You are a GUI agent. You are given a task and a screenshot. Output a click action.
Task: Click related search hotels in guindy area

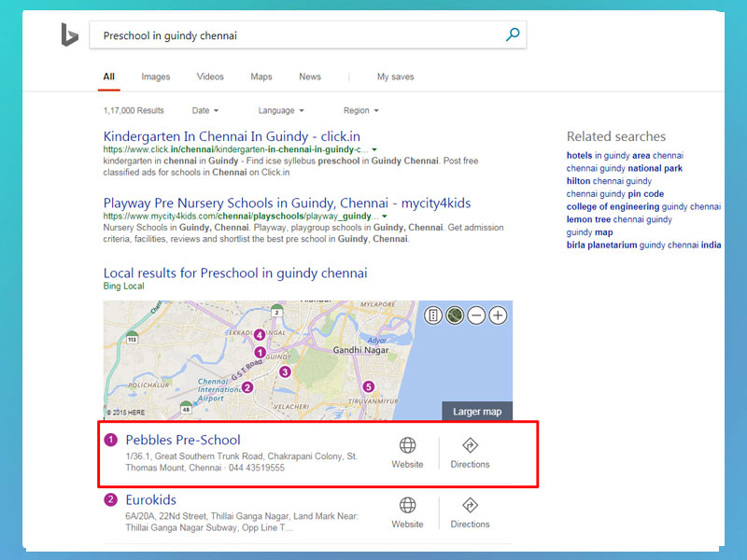[x=625, y=156]
